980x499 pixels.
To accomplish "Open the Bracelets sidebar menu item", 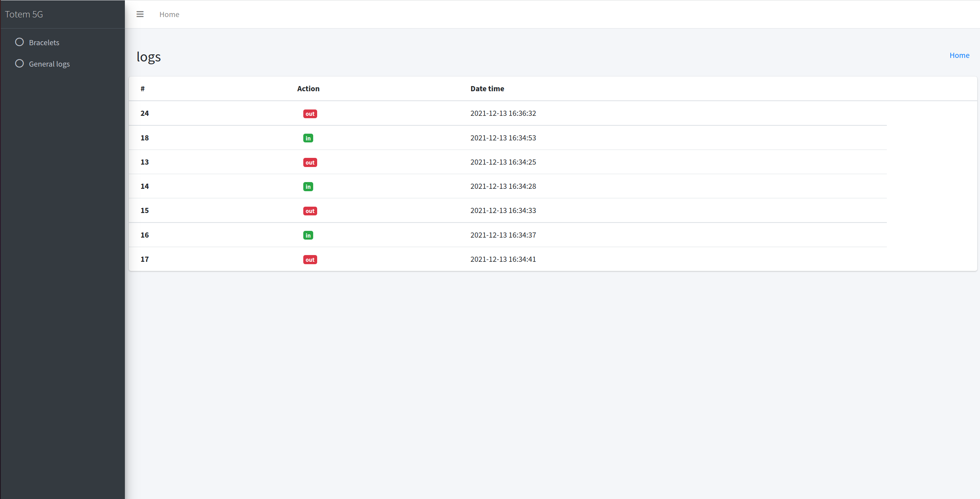I will tap(44, 42).
